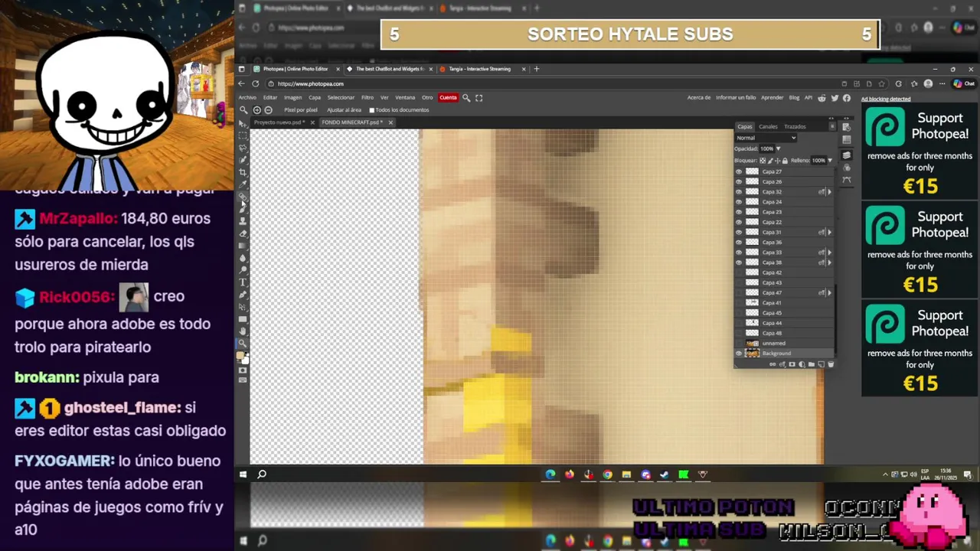Click Ajustar al área button
The height and width of the screenshot is (551, 980).
(344, 109)
